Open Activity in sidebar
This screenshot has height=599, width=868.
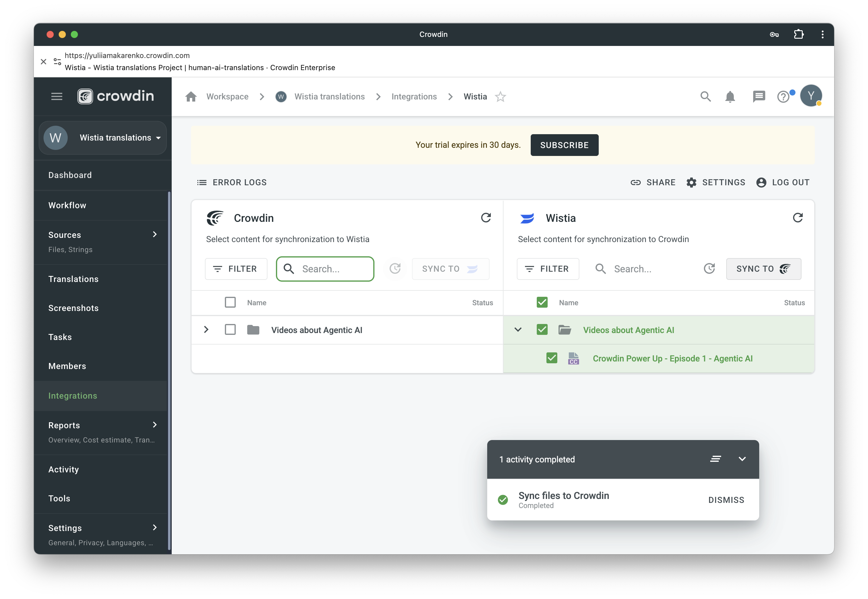[63, 470]
